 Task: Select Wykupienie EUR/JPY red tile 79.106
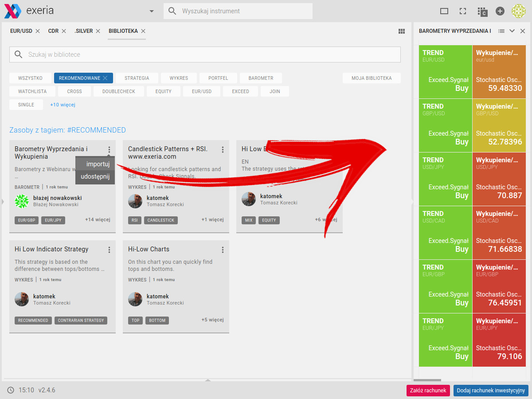499,340
